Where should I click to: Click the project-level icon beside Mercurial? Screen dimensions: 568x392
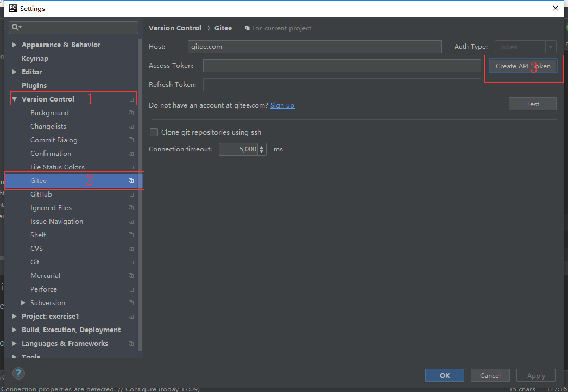point(131,276)
